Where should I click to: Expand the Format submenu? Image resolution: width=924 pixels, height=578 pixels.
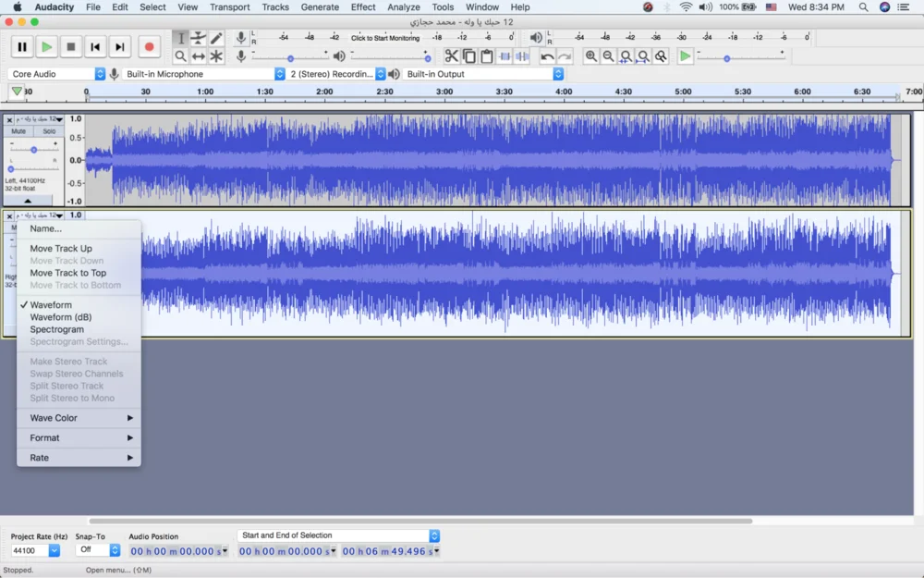[79, 438]
